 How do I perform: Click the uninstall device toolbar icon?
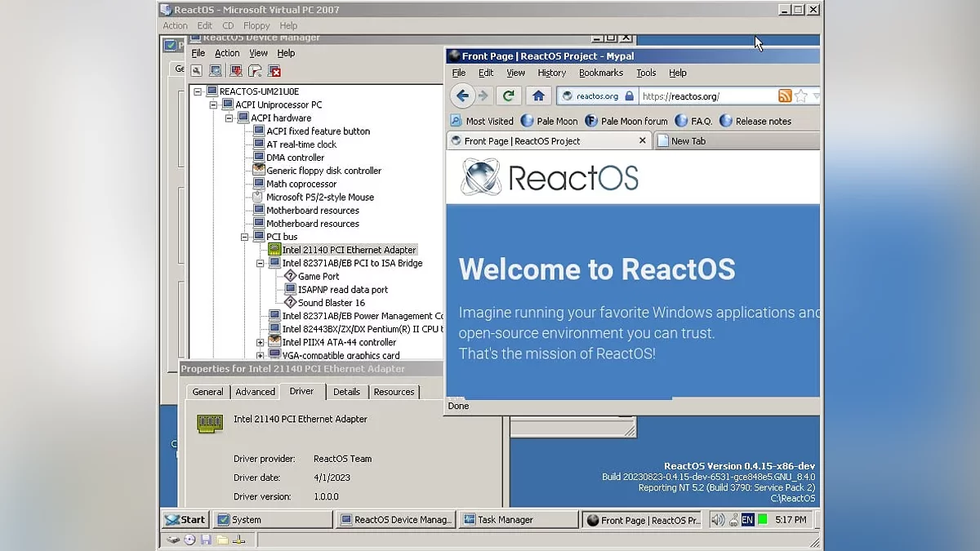click(x=274, y=71)
